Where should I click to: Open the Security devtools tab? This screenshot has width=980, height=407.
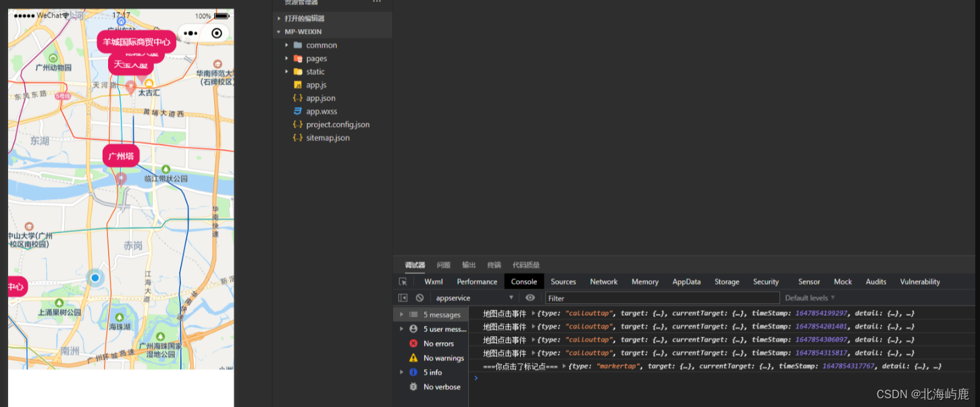[766, 282]
